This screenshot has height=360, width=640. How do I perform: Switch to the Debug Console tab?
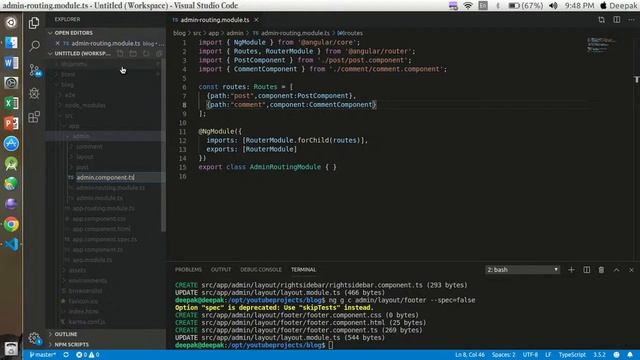point(261,270)
